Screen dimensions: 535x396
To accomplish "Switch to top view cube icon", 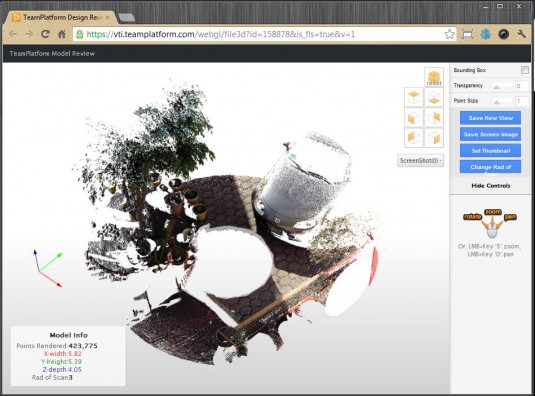I will click(414, 97).
